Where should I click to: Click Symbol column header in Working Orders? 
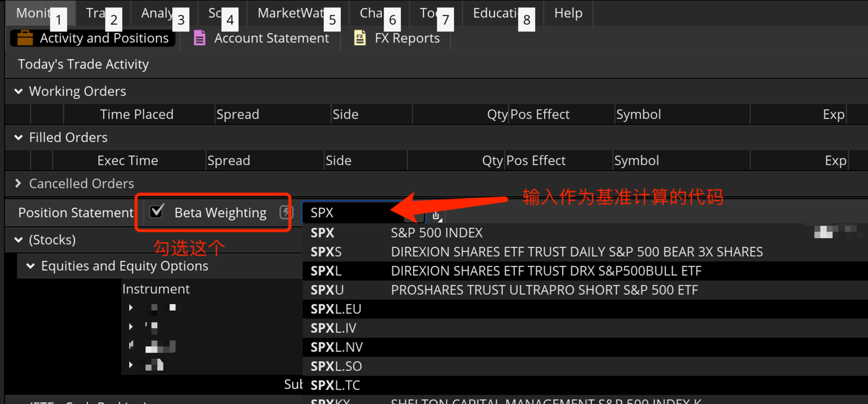click(682, 114)
